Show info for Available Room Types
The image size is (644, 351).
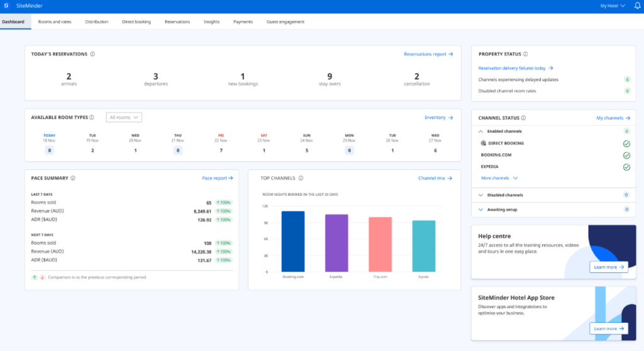[92, 117]
